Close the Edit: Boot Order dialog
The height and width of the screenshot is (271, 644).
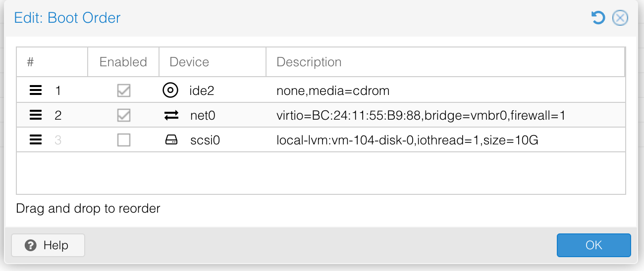(x=620, y=18)
